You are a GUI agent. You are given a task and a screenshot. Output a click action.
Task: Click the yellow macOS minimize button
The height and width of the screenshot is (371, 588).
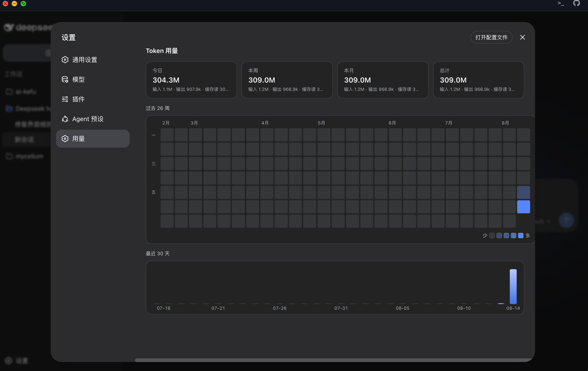click(x=14, y=3)
